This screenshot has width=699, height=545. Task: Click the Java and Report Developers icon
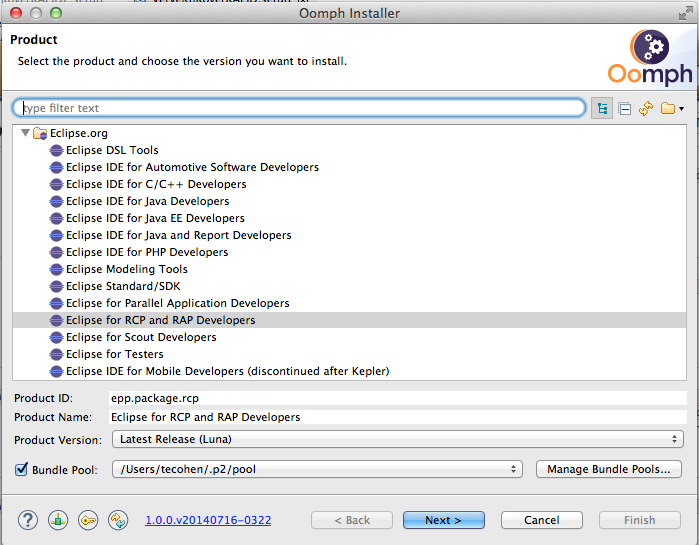coord(56,236)
